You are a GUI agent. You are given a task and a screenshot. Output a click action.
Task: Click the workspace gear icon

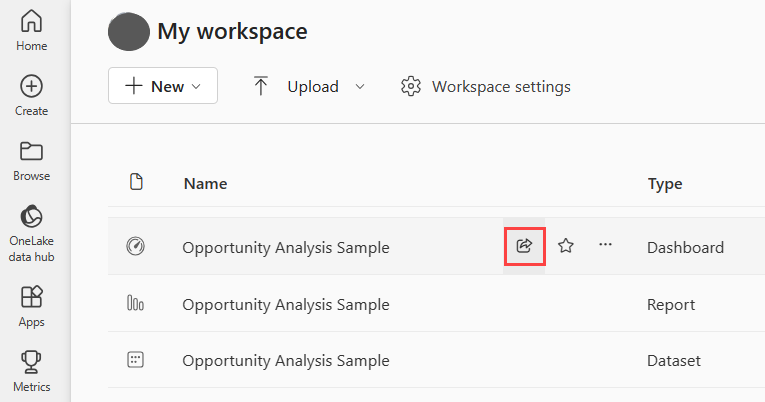(411, 86)
